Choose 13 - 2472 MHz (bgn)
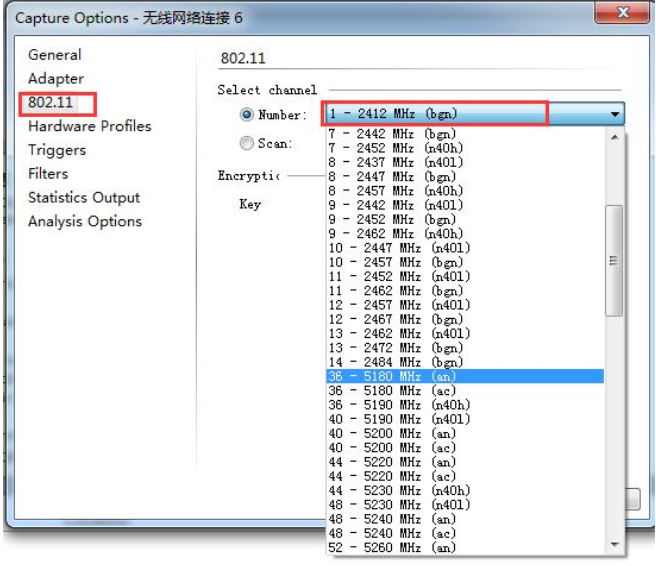 (x=465, y=348)
